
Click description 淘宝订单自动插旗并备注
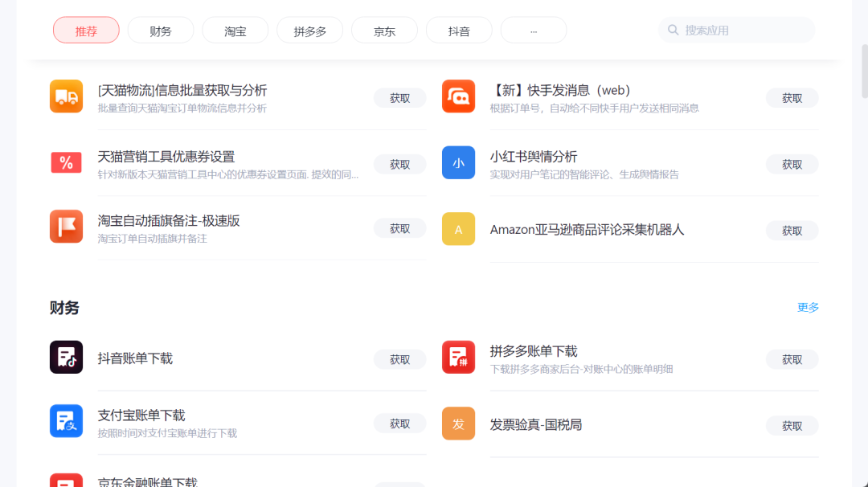[x=152, y=239]
